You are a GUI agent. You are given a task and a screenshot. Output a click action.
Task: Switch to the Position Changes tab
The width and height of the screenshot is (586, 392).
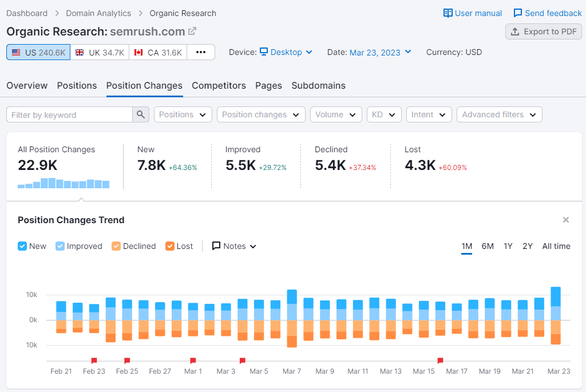144,86
